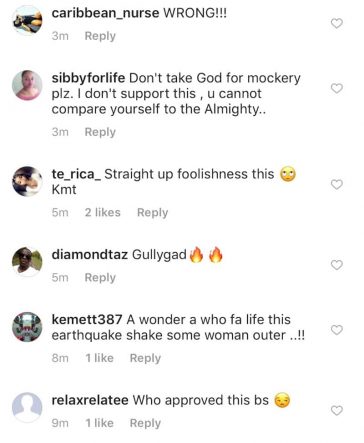The height and width of the screenshot is (443, 364).
Task: Tap heart next to te_rica_ comment
Action: click(337, 184)
